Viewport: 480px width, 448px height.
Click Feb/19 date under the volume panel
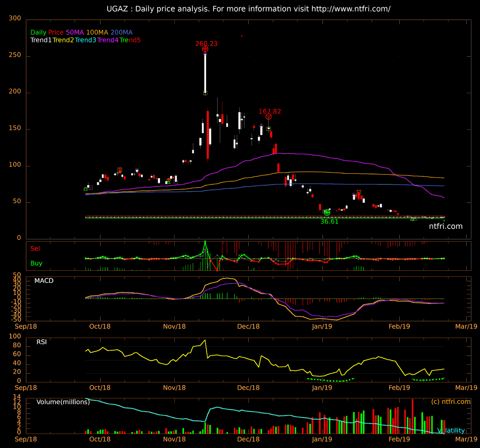400,439
